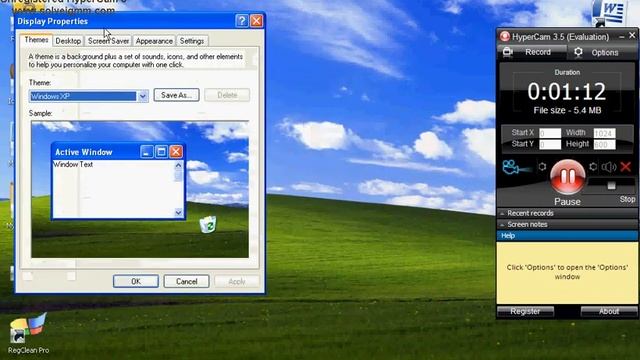Viewport: 640px width, 360px height.
Task: Pause recording with the red Pause button
Action: pyautogui.click(x=567, y=177)
